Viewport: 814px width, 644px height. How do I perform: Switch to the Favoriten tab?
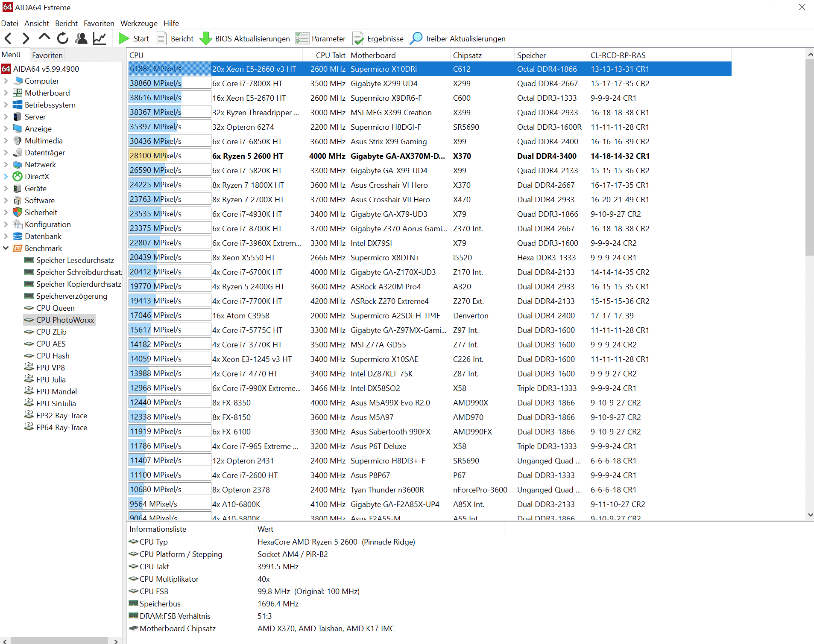[x=47, y=55]
